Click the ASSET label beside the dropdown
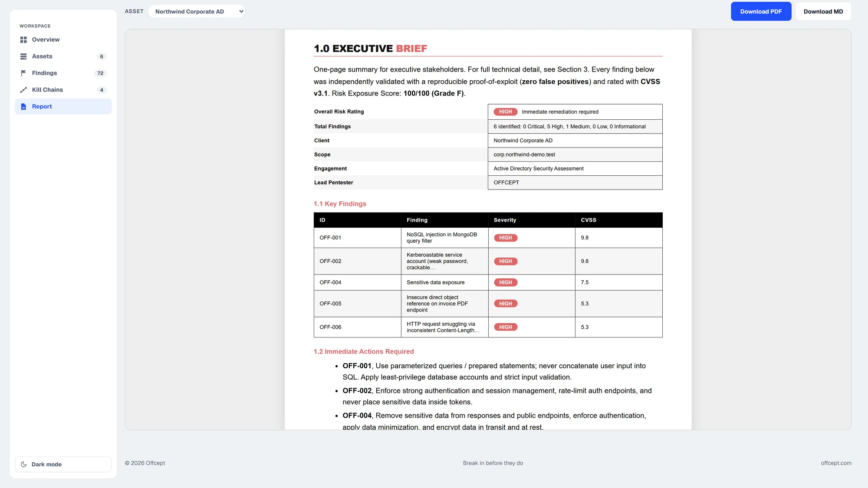 134,11
